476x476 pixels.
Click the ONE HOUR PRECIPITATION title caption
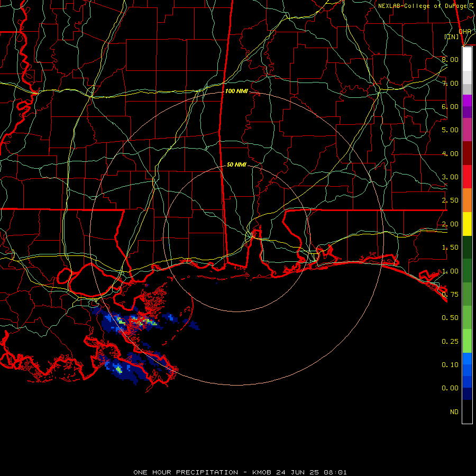tap(240, 472)
